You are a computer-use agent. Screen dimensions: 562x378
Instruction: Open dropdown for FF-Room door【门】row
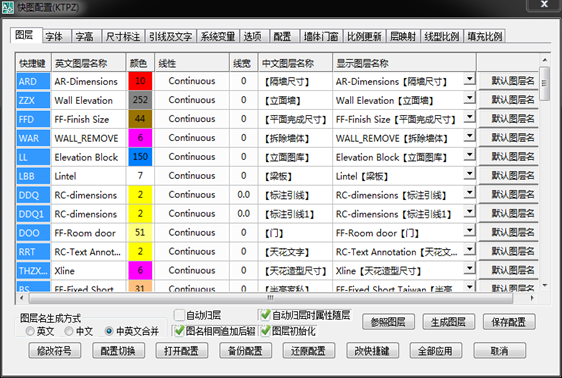point(469,230)
